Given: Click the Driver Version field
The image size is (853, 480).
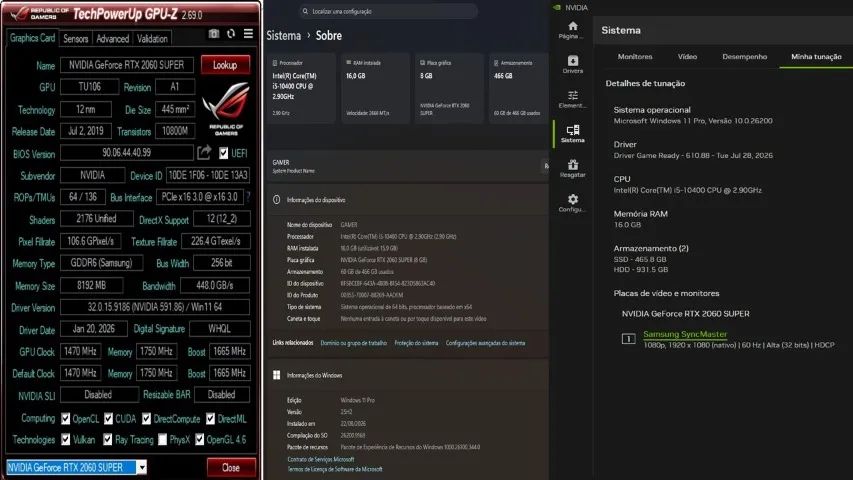Looking at the screenshot, I should coord(155,307).
